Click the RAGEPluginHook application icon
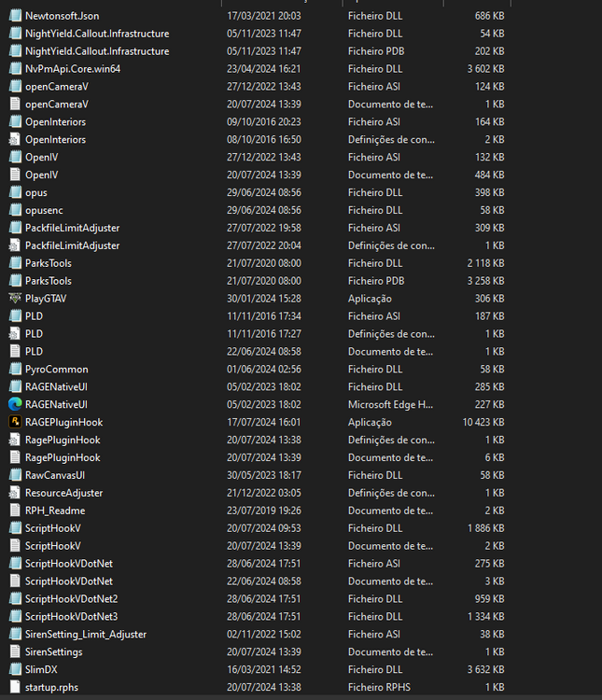The height and width of the screenshot is (700, 602). click(15, 422)
